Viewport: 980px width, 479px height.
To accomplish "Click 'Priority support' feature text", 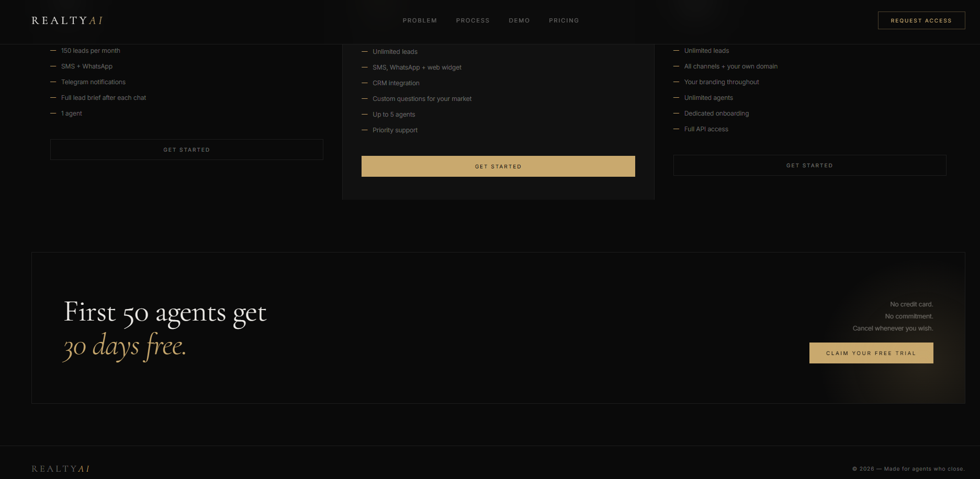I will pyautogui.click(x=395, y=130).
